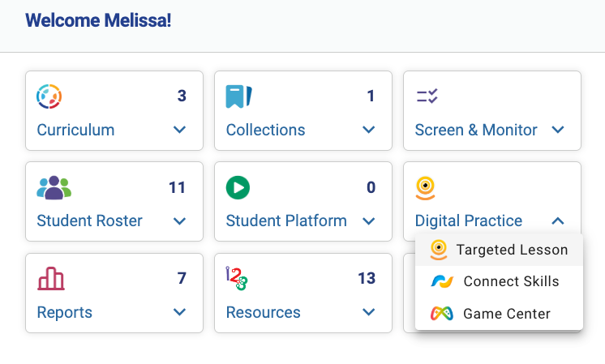Click the Student Roster people icon
This screenshot has height=364, width=605.
pyautogui.click(x=54, y=188)
